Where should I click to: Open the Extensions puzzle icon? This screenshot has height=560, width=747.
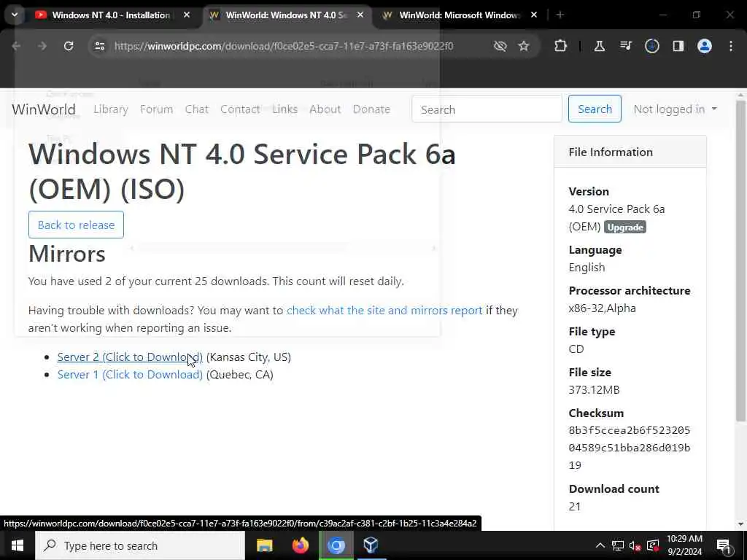tap(561, 46)
